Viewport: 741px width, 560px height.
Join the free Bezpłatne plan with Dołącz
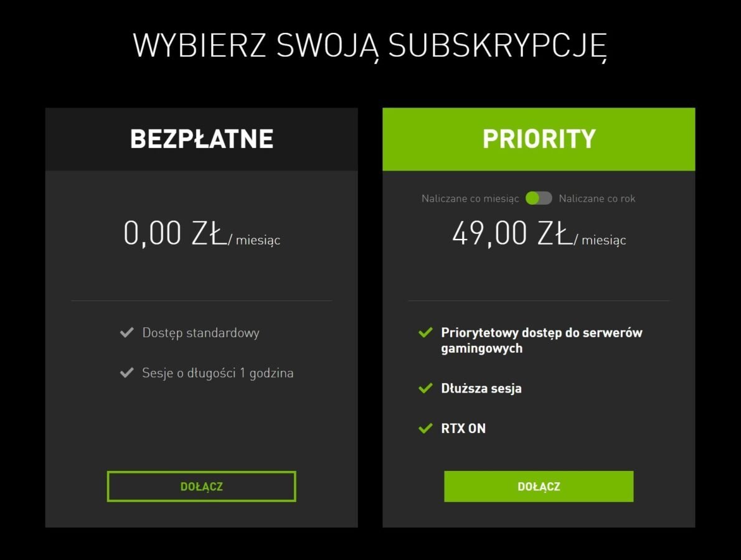point(201,487)
